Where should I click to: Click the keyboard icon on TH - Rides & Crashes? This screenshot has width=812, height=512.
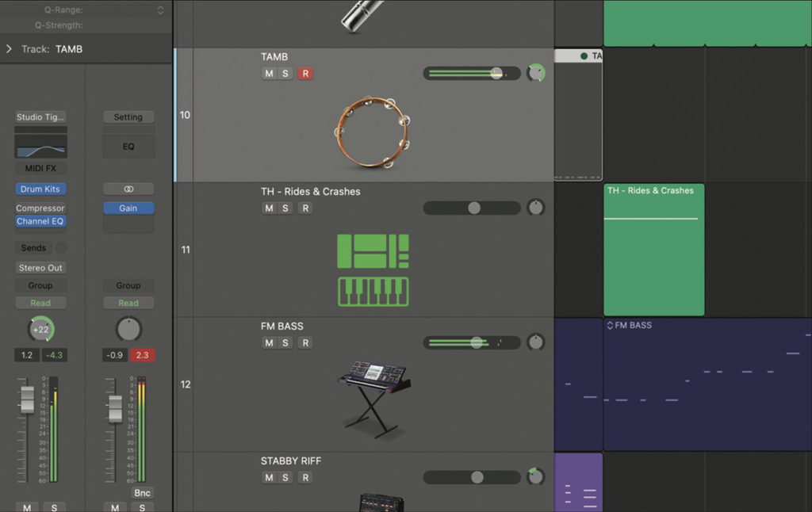[373, 292]
